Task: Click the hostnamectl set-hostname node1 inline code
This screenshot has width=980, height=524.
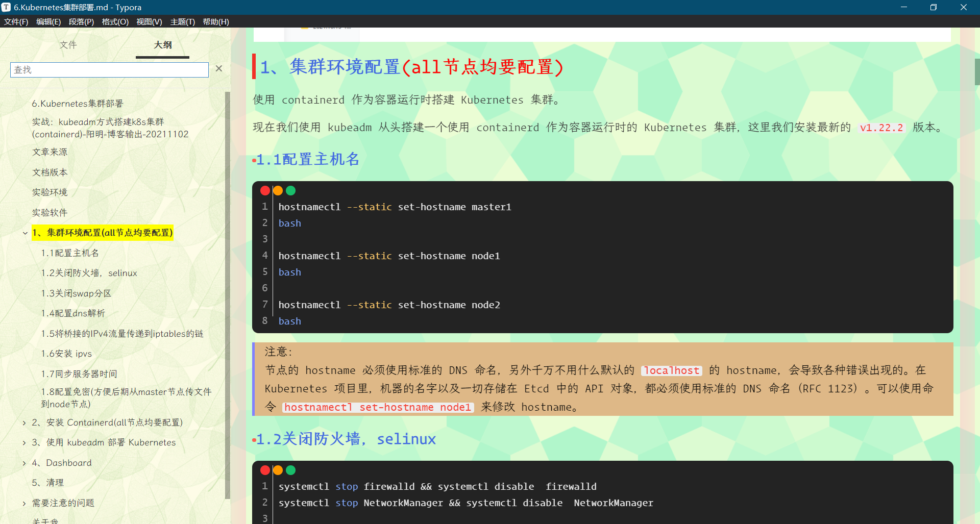Action: click(x=378, y=407)
